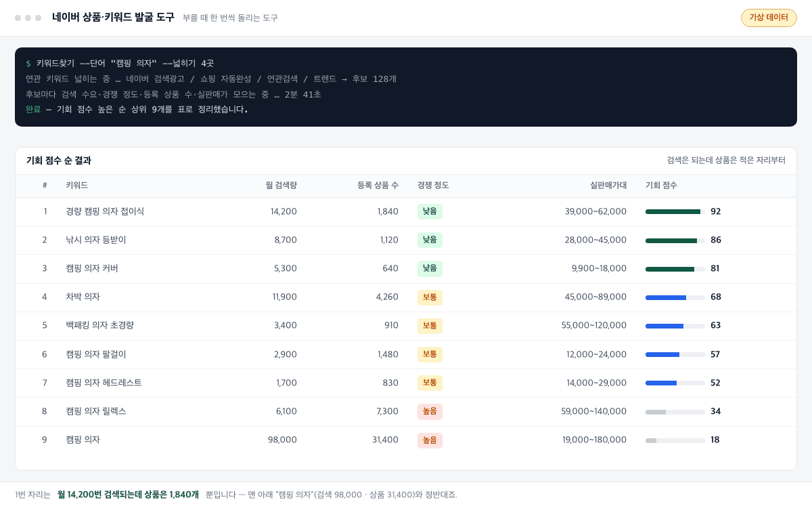
Task: Click the 등록 상품 수 column header
Action: pyautogui.click(x=378, y=186)
